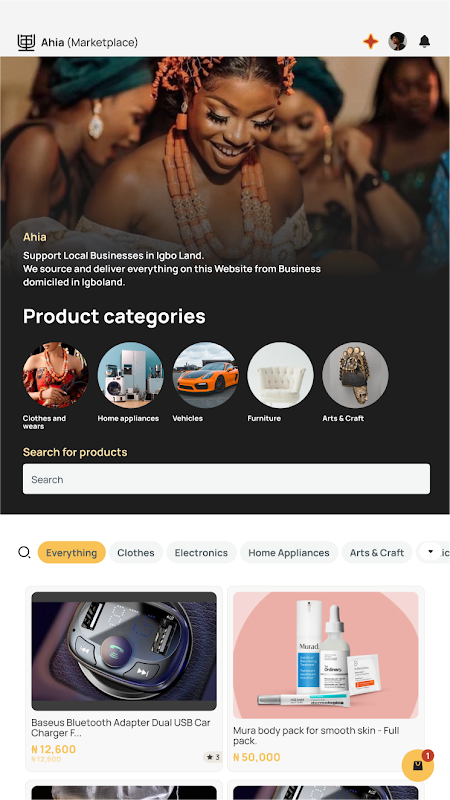Filter by the Home Appliances chip

click(x=289, y=553)
